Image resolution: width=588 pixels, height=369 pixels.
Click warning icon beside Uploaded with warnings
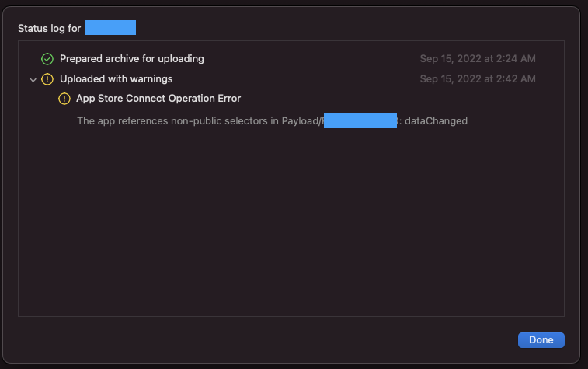pos(47,79)
